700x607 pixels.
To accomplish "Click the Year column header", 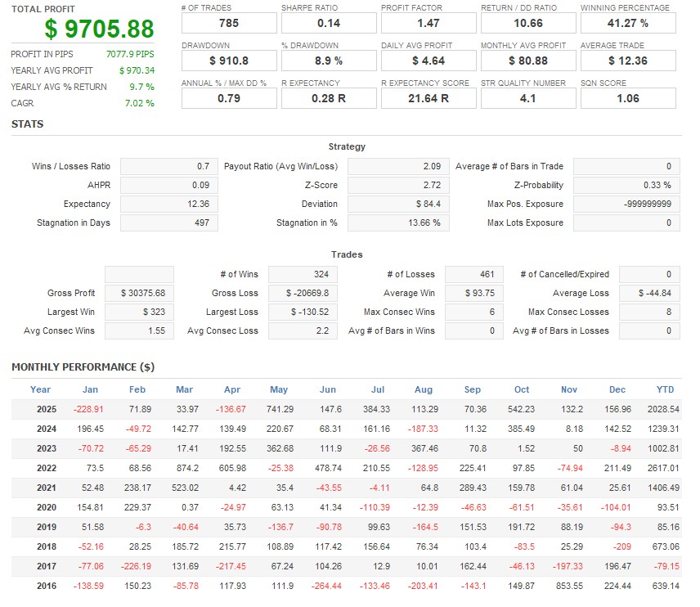I will click(x=40, y=389).
